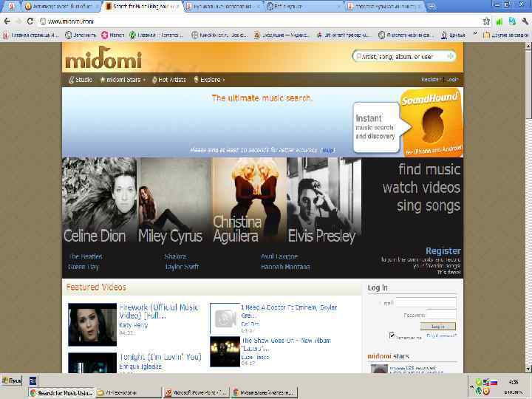Click the Login link in nav bar
This screenshot has width=532, height=399.
[452, 79]
